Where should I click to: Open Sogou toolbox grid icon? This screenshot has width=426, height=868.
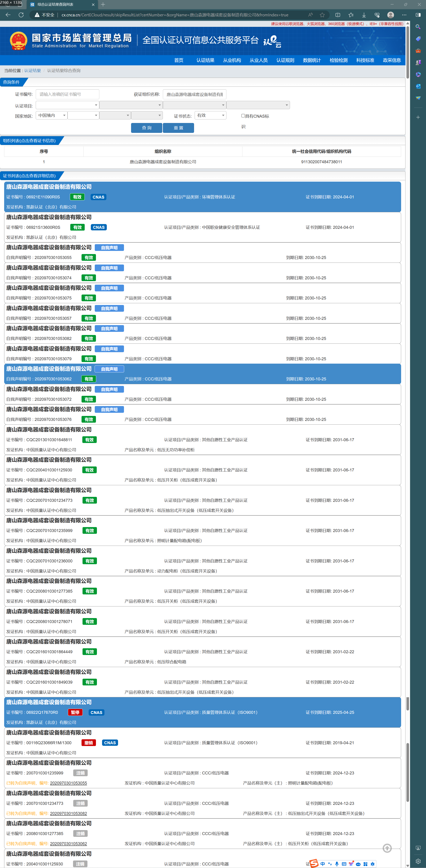(x=365, y=864)
